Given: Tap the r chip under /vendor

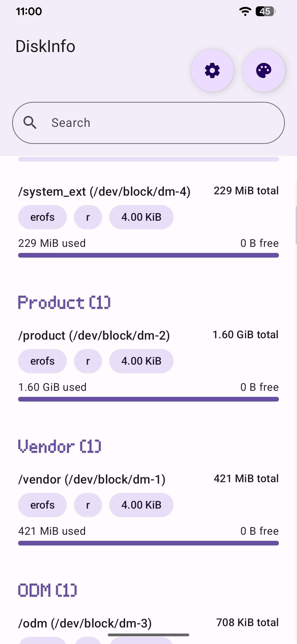Looking at the screenshot, I should coord(88,505).
